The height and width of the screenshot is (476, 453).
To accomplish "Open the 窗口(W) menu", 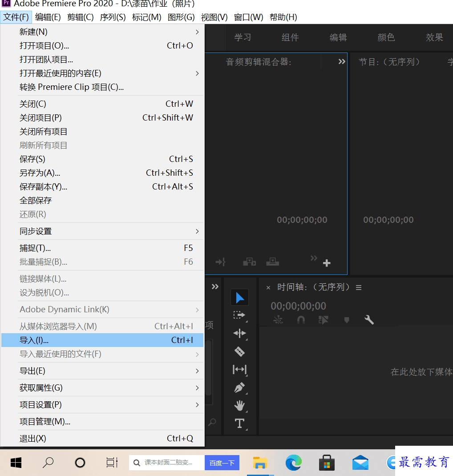I will (248, 17).
